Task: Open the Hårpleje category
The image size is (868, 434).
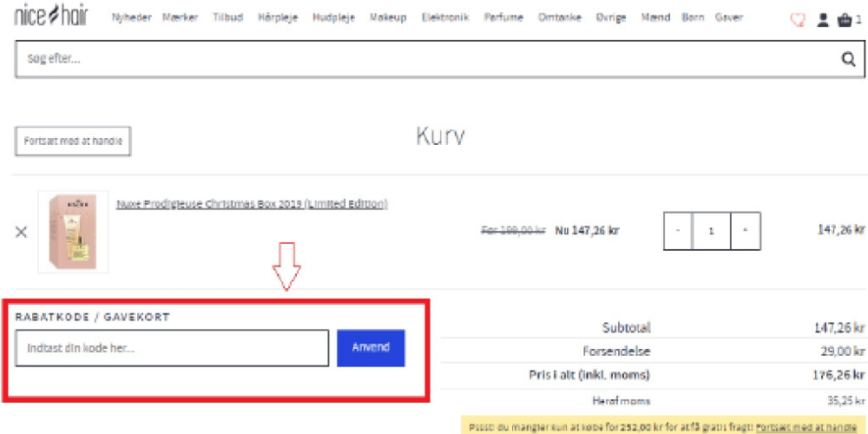Action: [x=278, y=18]
